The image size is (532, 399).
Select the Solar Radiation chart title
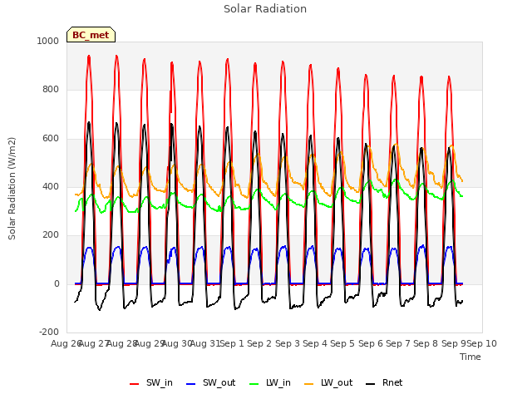click(265, 9)
